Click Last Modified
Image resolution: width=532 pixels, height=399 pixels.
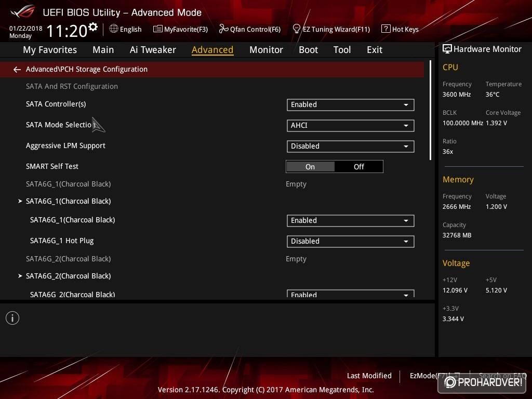(x=369, y=376)
